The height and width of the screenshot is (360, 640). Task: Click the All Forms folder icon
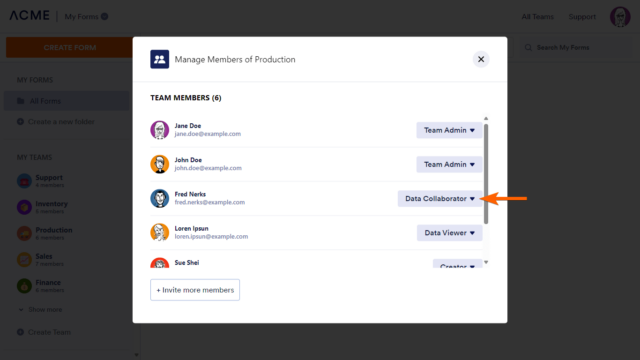(20, 101)
